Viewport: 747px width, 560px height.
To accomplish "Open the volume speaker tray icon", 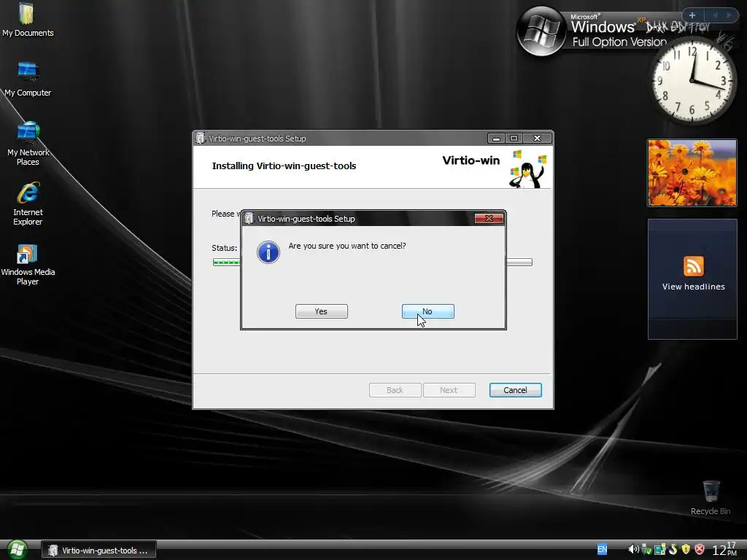I will click(633, 550).
